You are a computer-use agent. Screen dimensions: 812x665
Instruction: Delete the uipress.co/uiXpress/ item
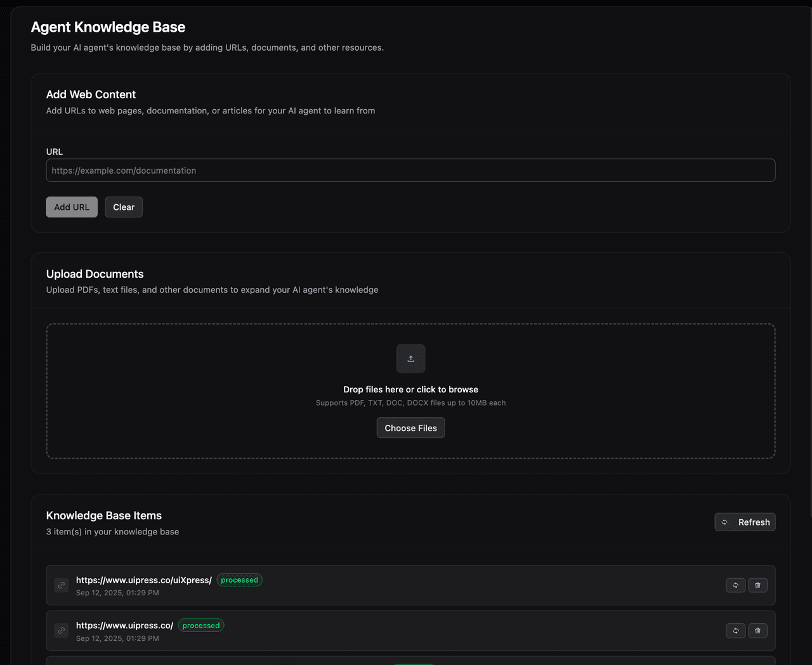(757, 585)
